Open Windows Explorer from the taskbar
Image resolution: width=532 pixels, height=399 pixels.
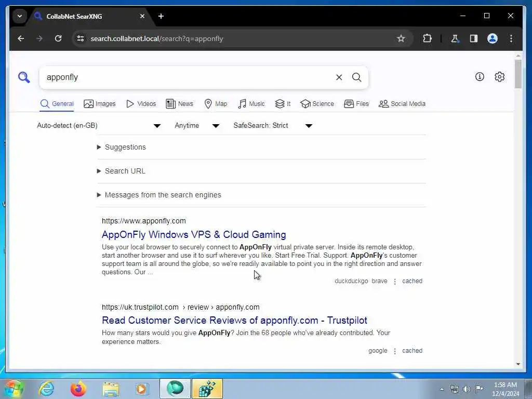(111, 389)
